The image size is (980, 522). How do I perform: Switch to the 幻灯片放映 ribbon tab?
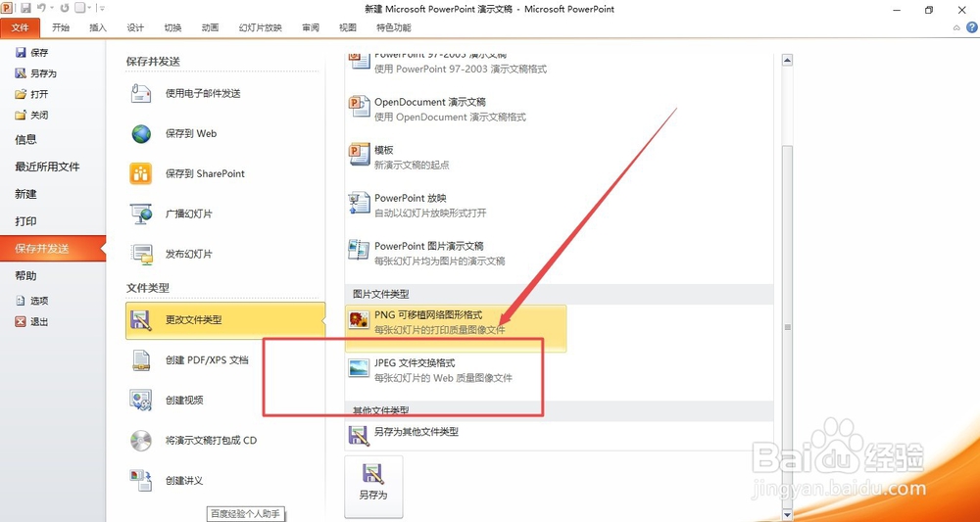point(260,27)
